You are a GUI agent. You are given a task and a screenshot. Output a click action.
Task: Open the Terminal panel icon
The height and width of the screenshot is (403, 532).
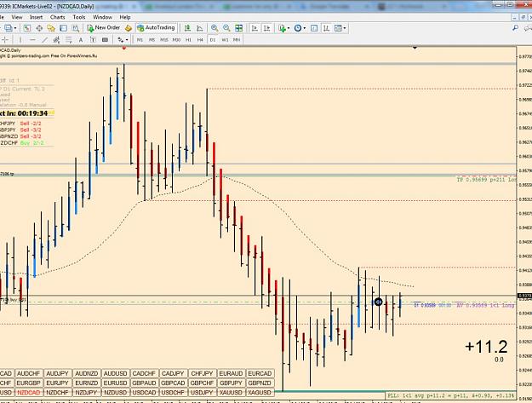(63, 28)
